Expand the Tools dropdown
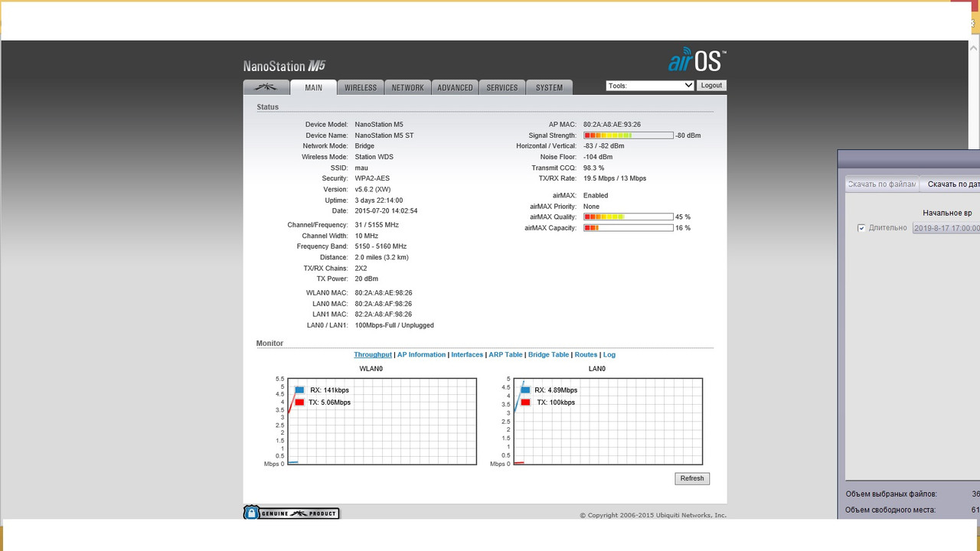The height and width of the screenshot is (551, 980). pyautogui.click(x=650, y=86)
